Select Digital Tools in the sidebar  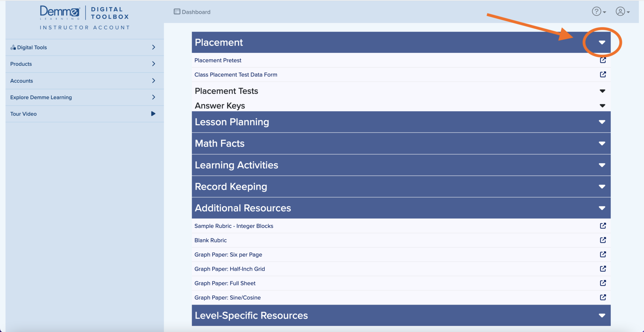point(32,47)
